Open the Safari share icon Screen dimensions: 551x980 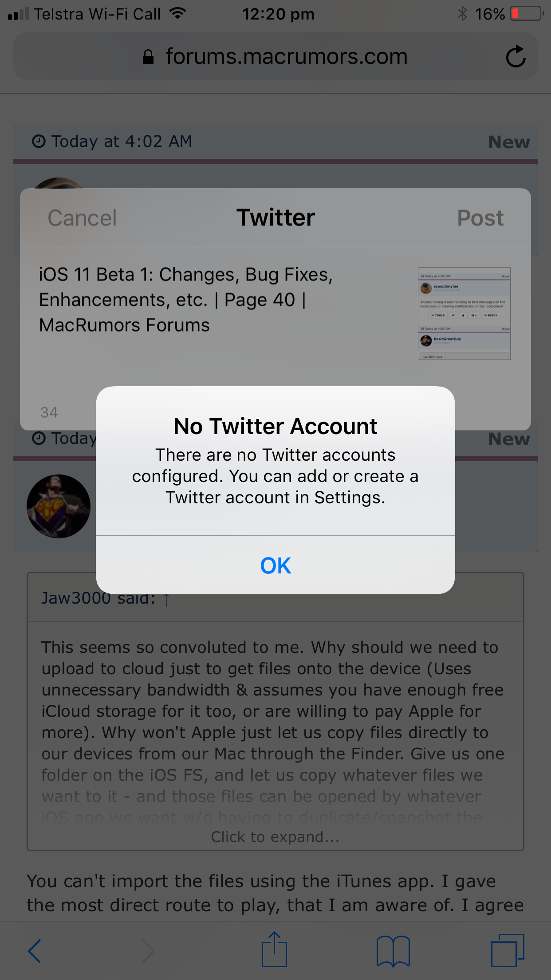tap(274, 949)
